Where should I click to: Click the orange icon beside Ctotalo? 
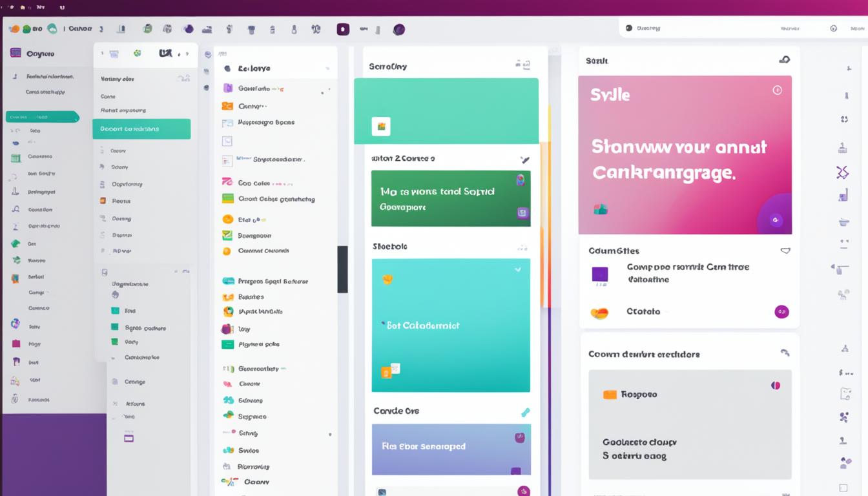599,313
